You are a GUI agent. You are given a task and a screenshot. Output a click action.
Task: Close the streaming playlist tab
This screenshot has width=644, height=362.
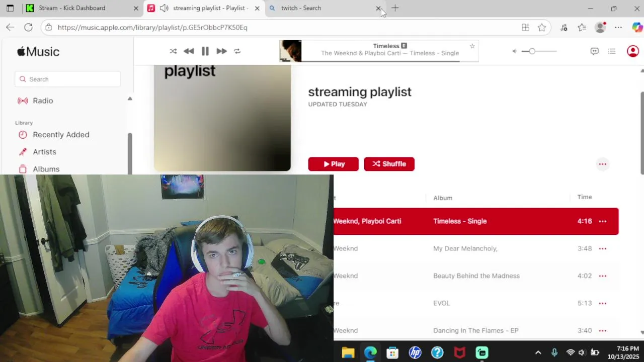point(257,8)
